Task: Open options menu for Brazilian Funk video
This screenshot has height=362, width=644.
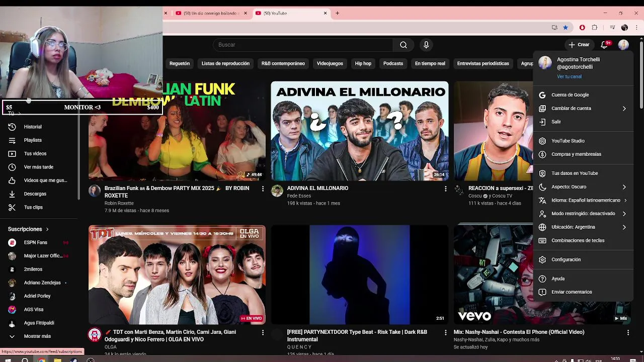Action: coord(263,189)
